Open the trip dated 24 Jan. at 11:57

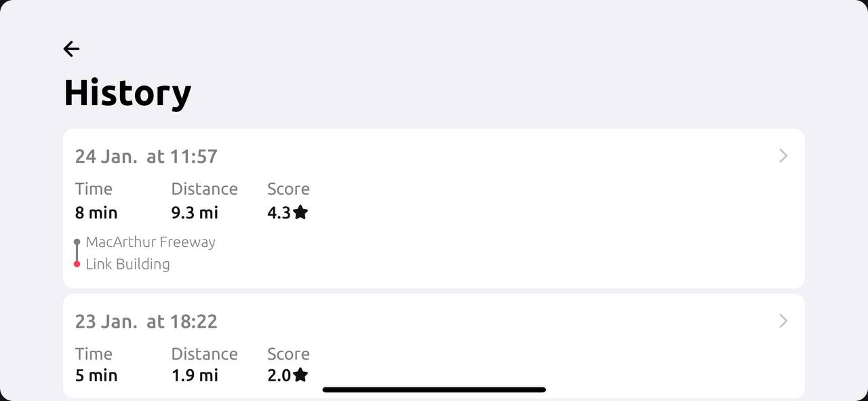click(146, 156)
